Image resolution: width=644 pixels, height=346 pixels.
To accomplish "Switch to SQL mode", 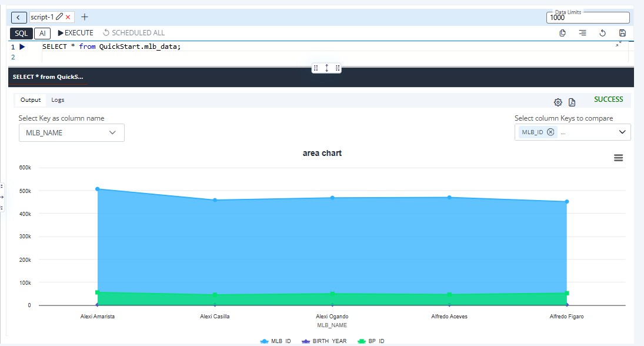I will click(x=21, y=33).
